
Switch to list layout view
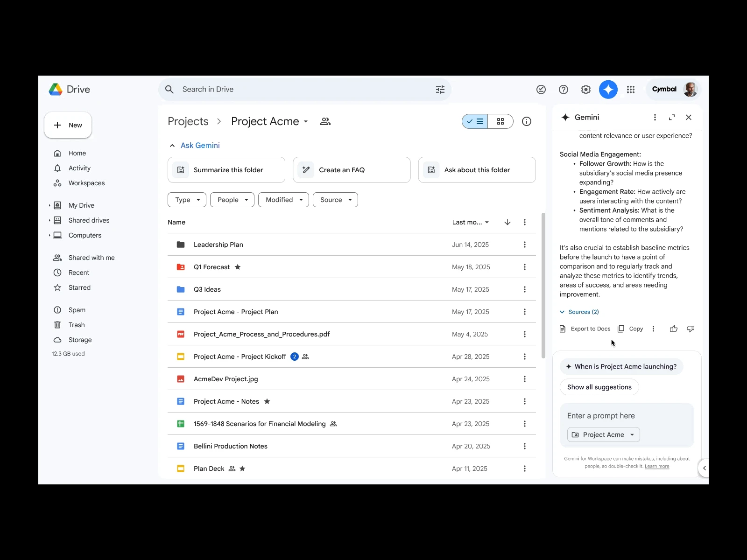(475, 121)
